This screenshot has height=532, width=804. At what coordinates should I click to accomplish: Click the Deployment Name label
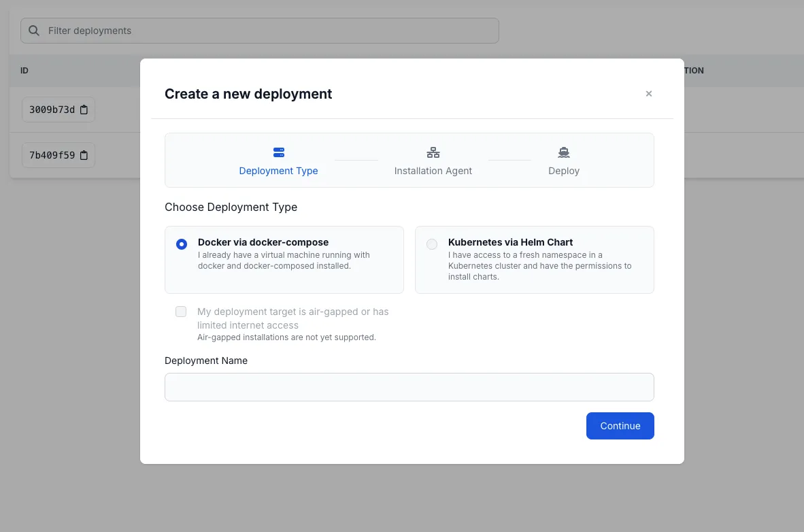(206, 361)
